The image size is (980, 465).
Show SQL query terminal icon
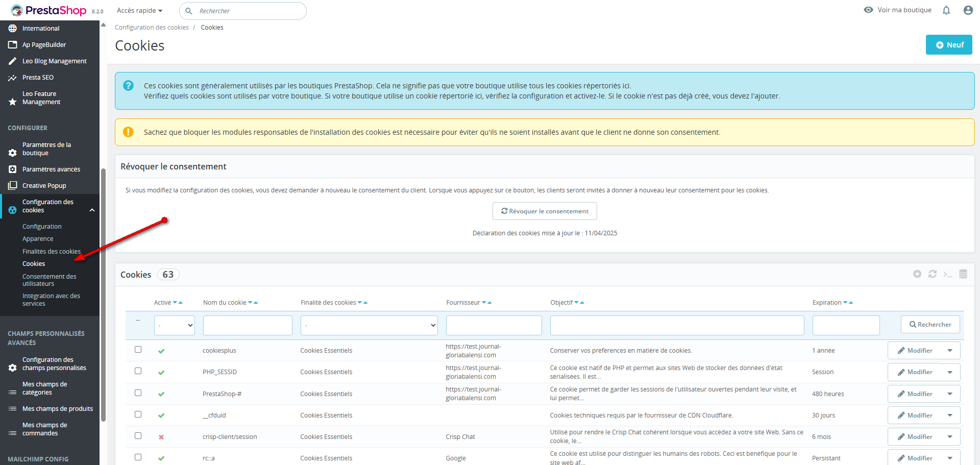point(948,274)
